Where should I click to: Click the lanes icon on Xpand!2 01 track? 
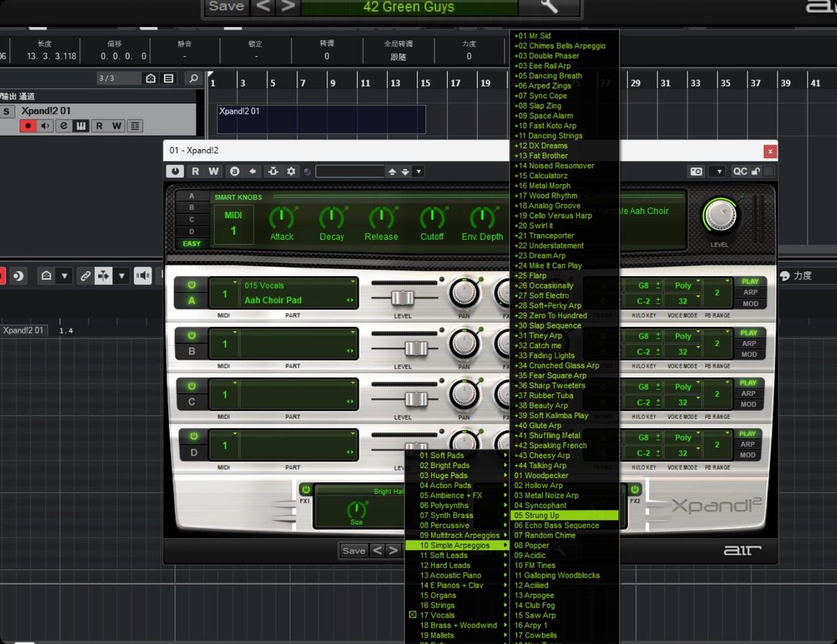(x=135, y=126)
